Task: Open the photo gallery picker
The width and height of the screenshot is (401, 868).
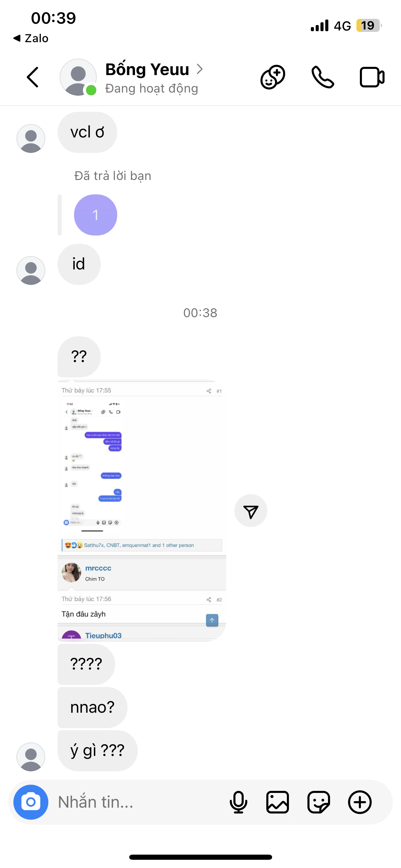Action: (x=278, y=802)
